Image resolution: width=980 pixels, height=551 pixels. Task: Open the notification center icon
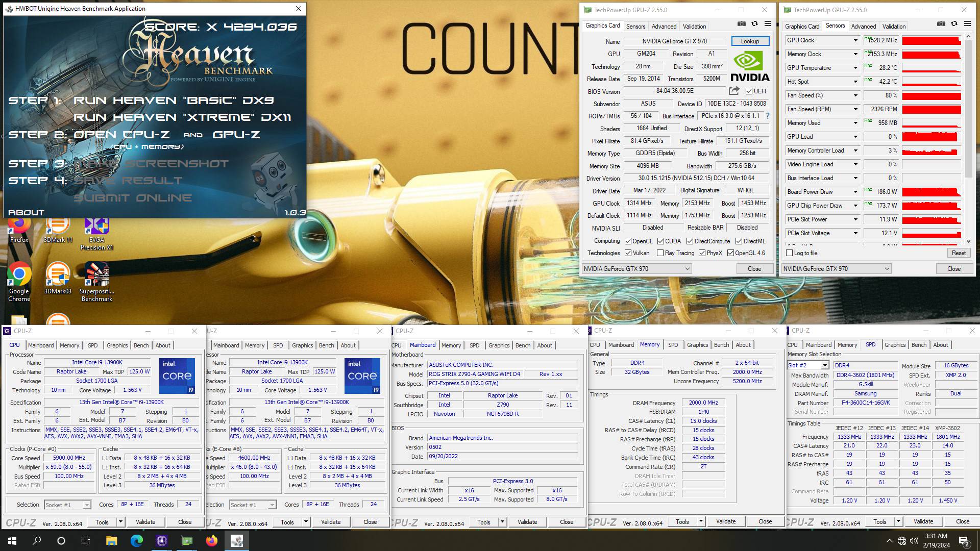coord(964,541)
